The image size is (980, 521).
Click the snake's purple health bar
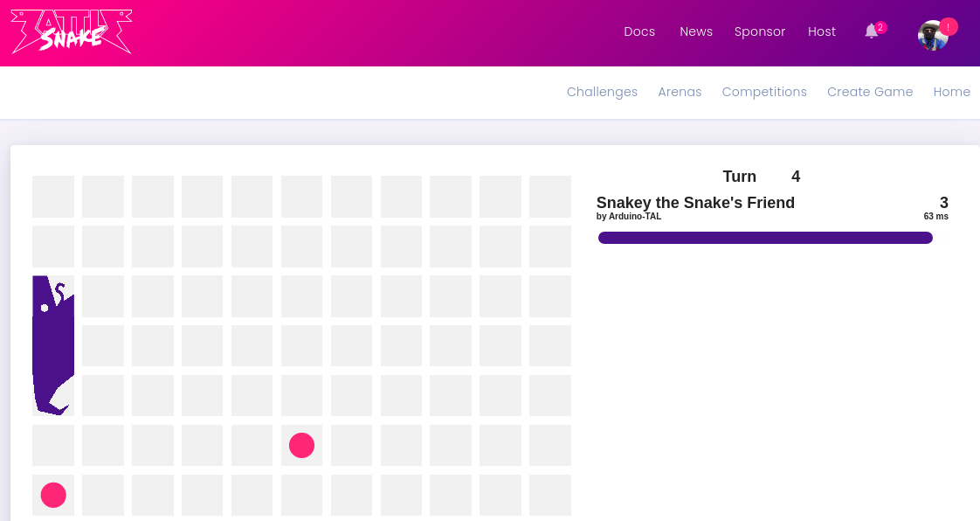[765, 238]
